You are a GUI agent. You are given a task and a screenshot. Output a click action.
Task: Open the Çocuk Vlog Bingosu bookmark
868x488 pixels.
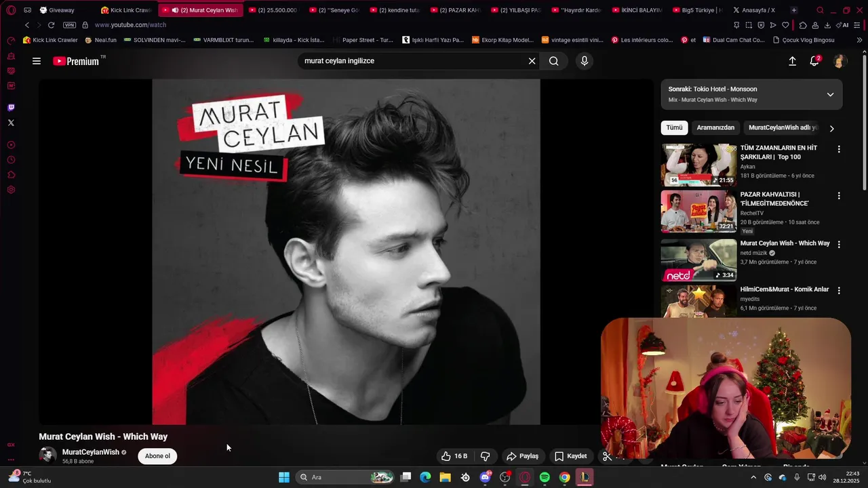click(803, 40)
